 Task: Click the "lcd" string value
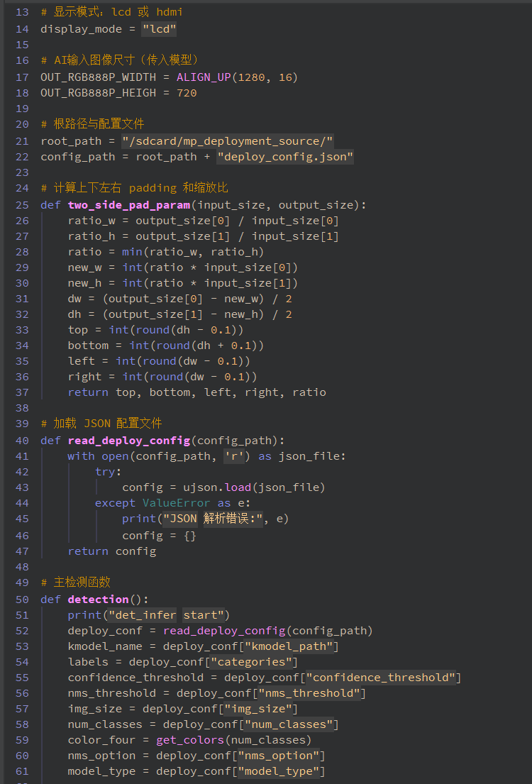click(x=159, y=29)
